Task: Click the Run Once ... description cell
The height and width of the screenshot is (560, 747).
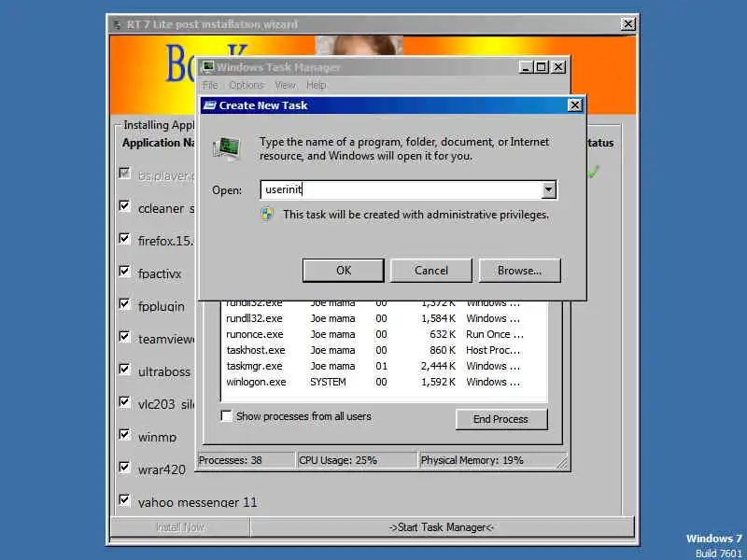Action: point(495,334)
